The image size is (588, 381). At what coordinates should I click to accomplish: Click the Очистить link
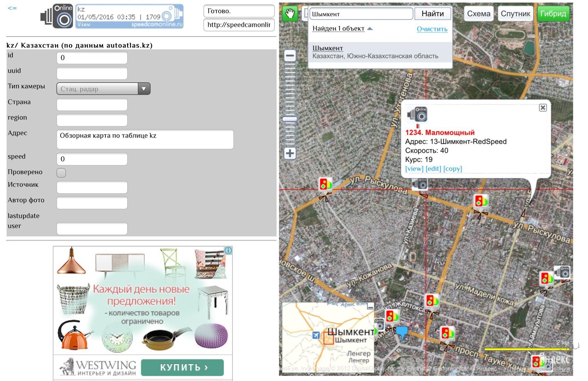point(432,29)
